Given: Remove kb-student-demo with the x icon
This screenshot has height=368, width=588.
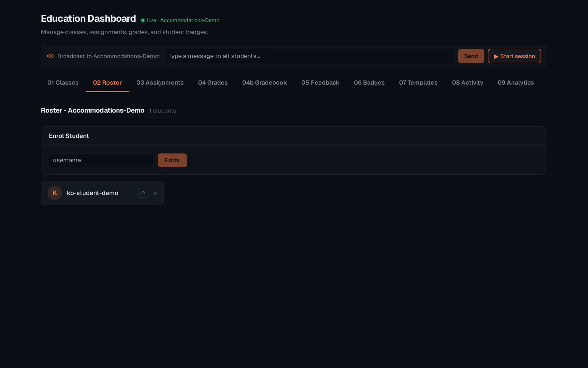Looking at the screenshot, I should [x=155, y=193].
